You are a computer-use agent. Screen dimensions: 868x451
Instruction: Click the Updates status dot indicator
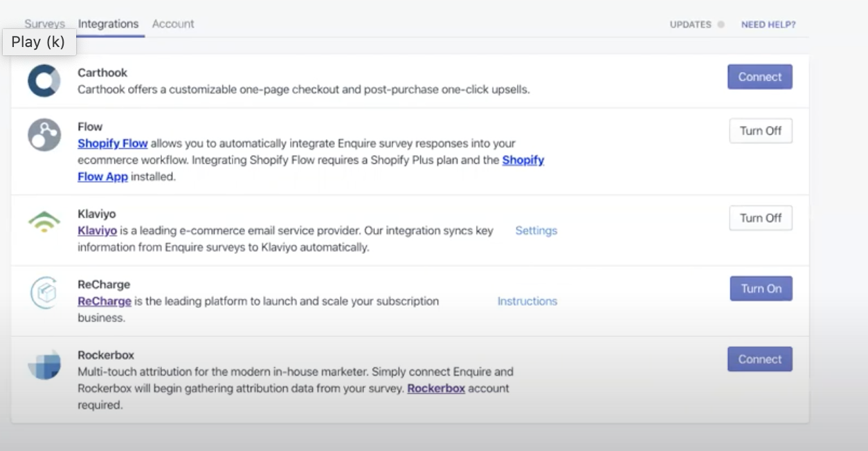tap(721, 24)
